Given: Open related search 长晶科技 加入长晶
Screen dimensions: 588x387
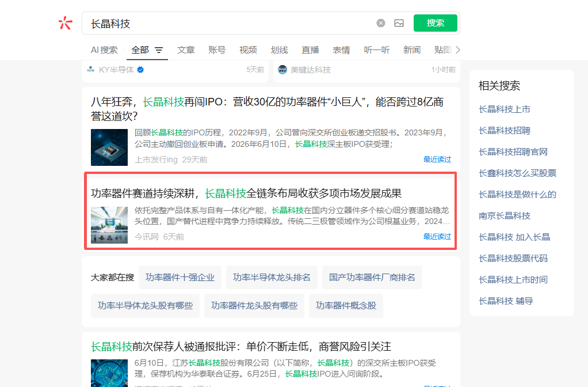Looking at the screenshot, I should tap(514, 237).
